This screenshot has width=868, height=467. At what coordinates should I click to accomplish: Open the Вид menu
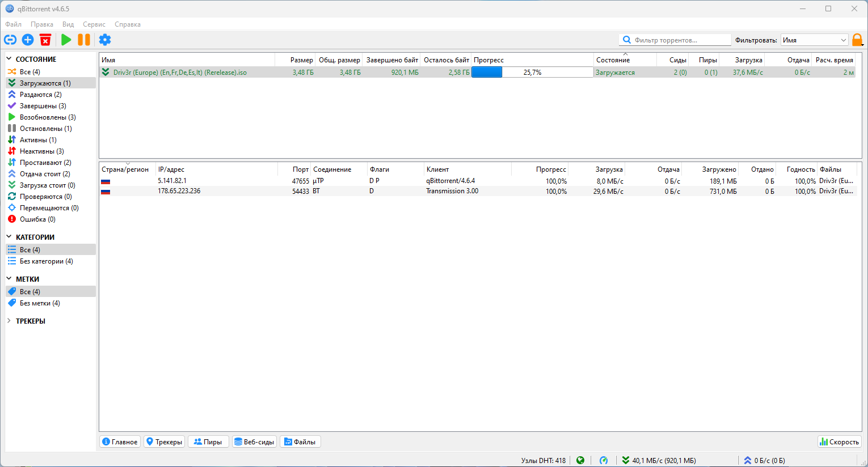pos(68,24)
